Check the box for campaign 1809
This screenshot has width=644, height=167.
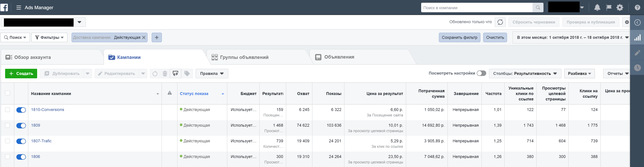pos(7,125)
